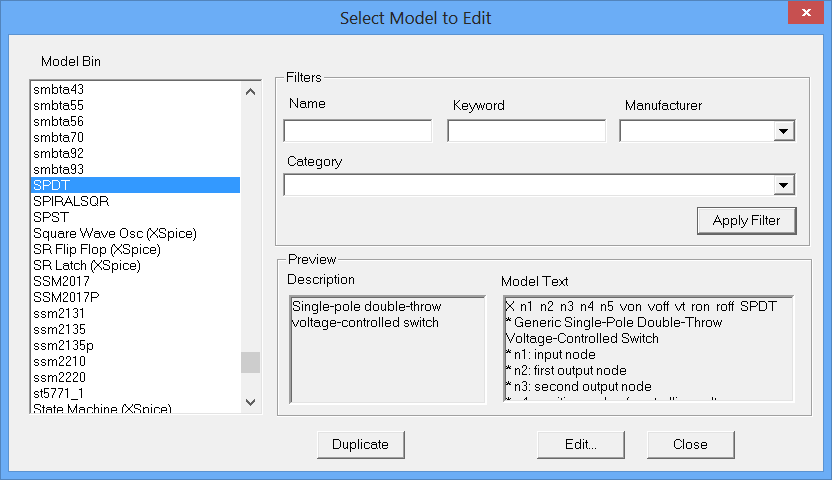Select SR Flip Flop (XSpice) entry
Viewport: 832px width, 480px height.
tap(96, 249)
